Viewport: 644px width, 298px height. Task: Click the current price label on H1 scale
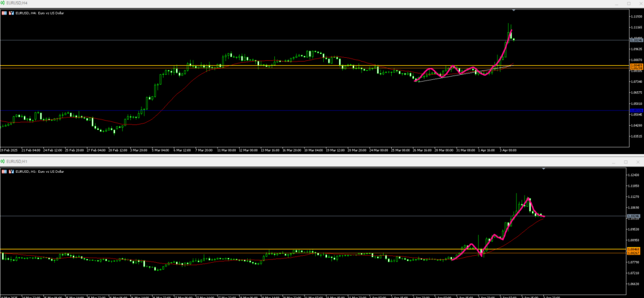[634, 216]
